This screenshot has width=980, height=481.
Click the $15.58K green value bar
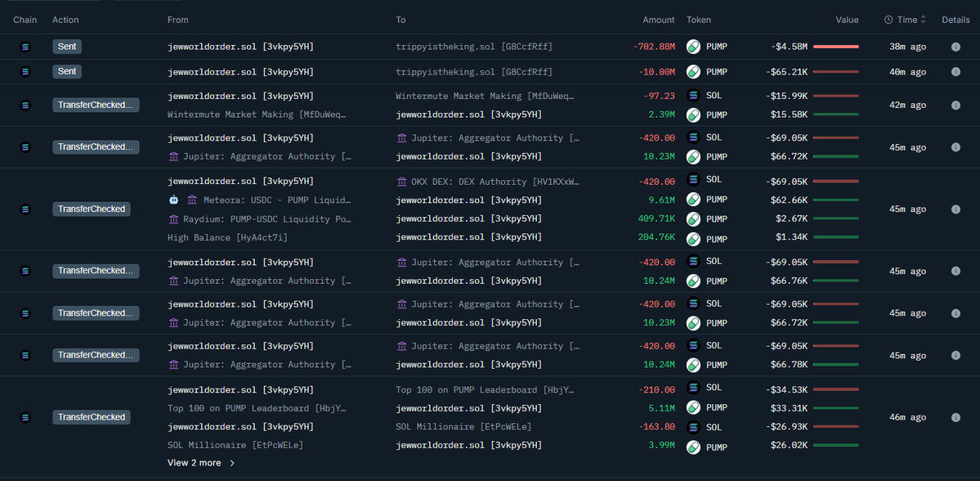click(x=835, y=115)
